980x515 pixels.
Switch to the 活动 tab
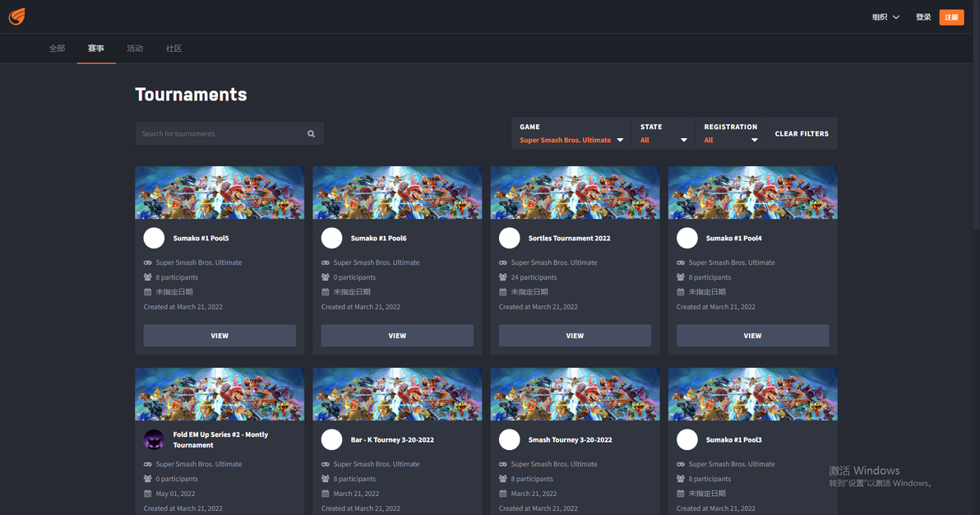(x=135, y=49)
